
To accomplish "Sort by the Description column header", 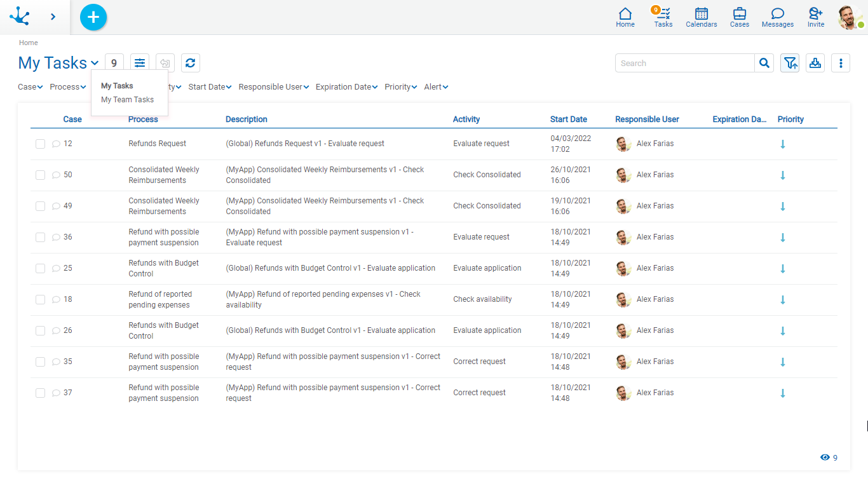I will coord(246,119).
